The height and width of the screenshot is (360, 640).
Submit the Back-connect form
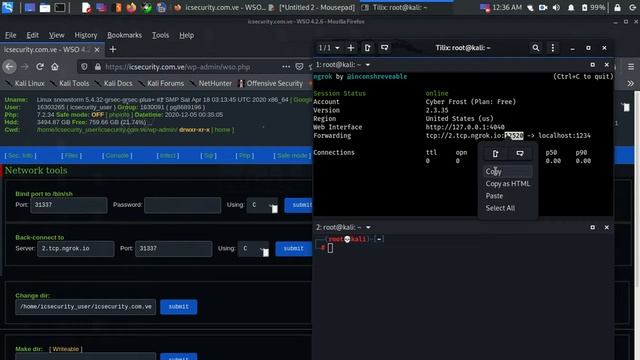(293, 249)
